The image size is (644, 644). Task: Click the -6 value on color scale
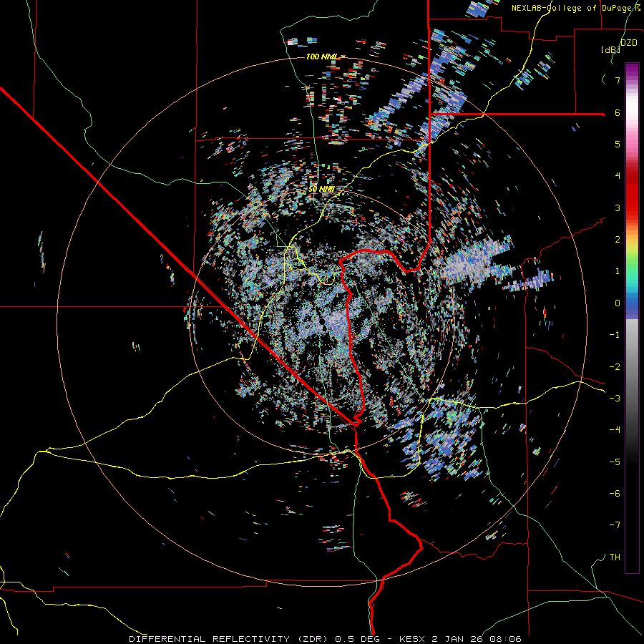(615, 493)
